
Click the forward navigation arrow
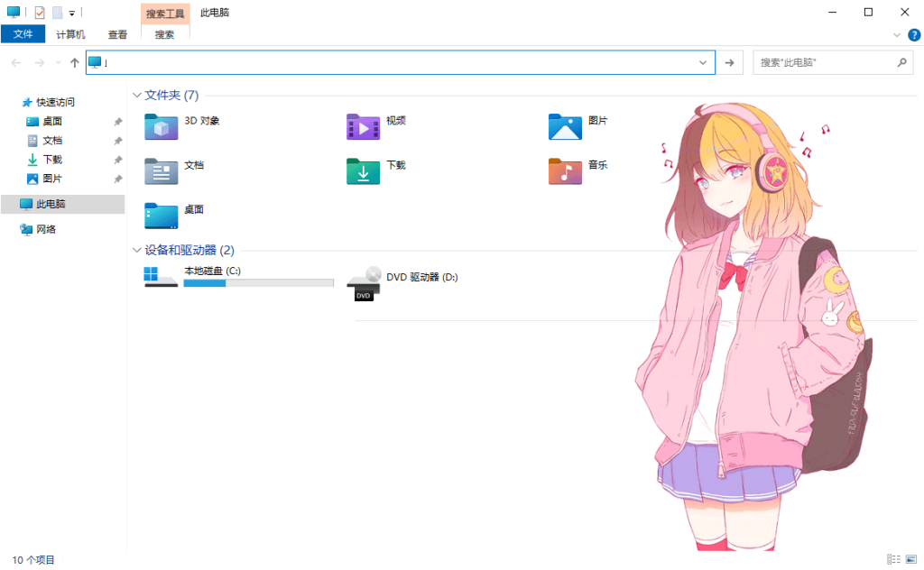click(x=39, y=62)
